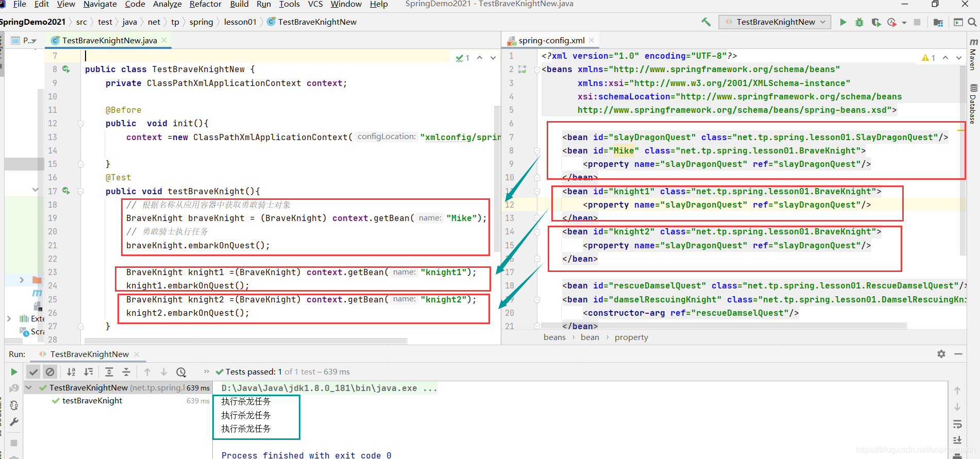
Task: Select the spring-config.xml editor tab
Action: [x=551, y=40]
